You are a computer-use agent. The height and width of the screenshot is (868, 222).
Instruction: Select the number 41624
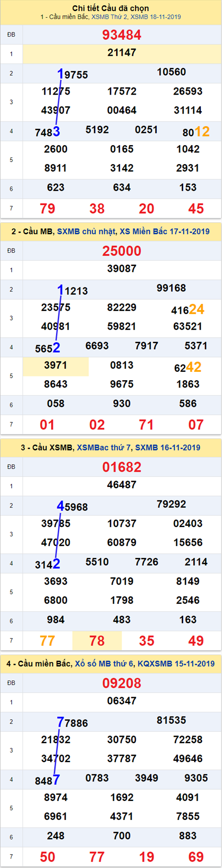188,310
